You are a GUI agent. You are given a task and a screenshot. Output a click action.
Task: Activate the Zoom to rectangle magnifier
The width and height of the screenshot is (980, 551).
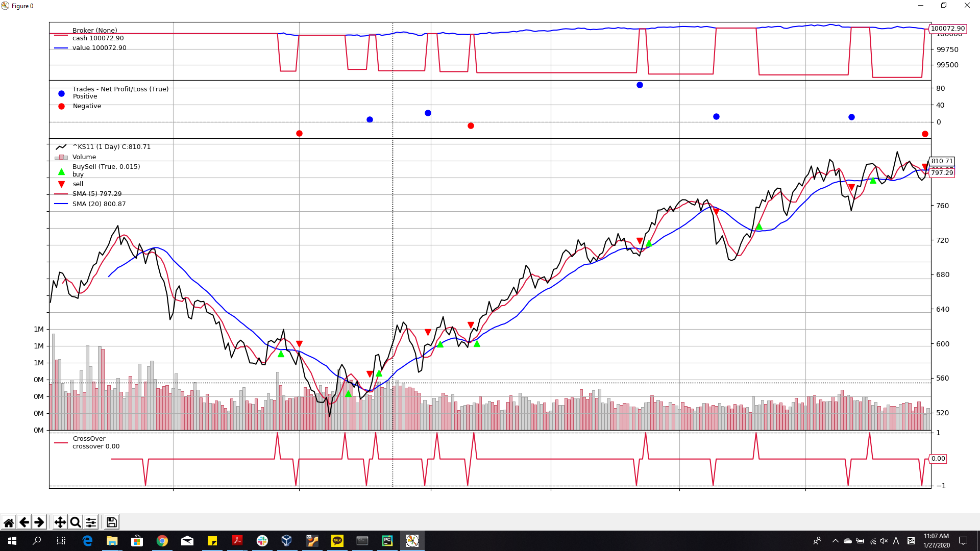pos(76,522)
